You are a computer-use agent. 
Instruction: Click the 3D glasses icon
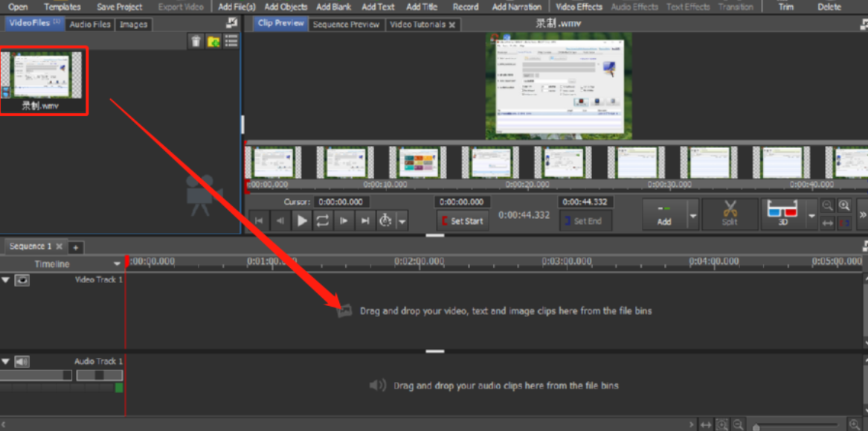[x=782, y=214]
